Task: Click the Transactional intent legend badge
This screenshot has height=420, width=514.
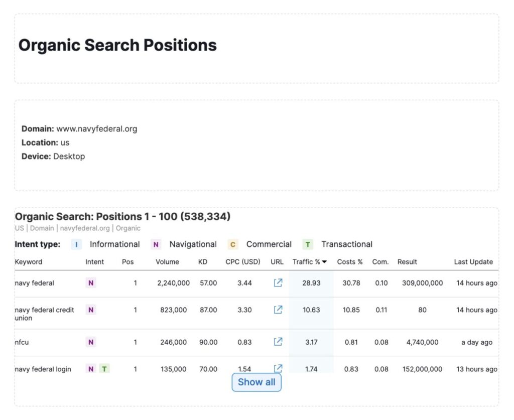Action: click(308, 244)
